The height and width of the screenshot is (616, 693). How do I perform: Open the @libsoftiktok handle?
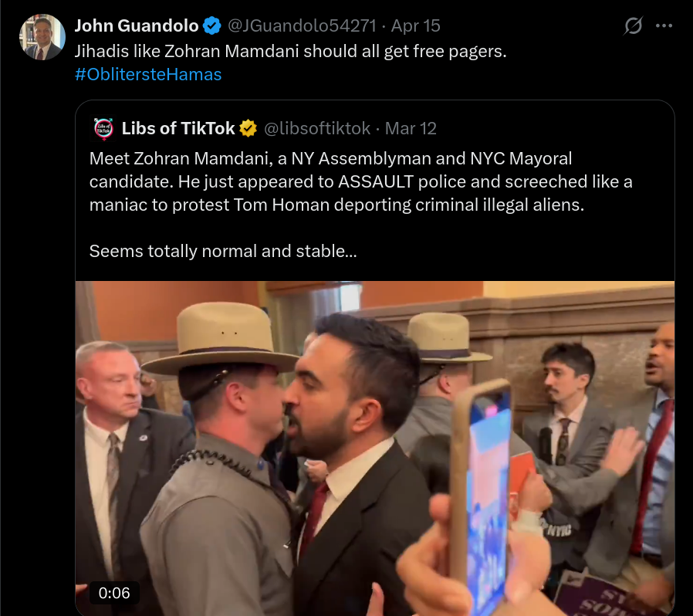pyautogui.click(x=317, y=129)
